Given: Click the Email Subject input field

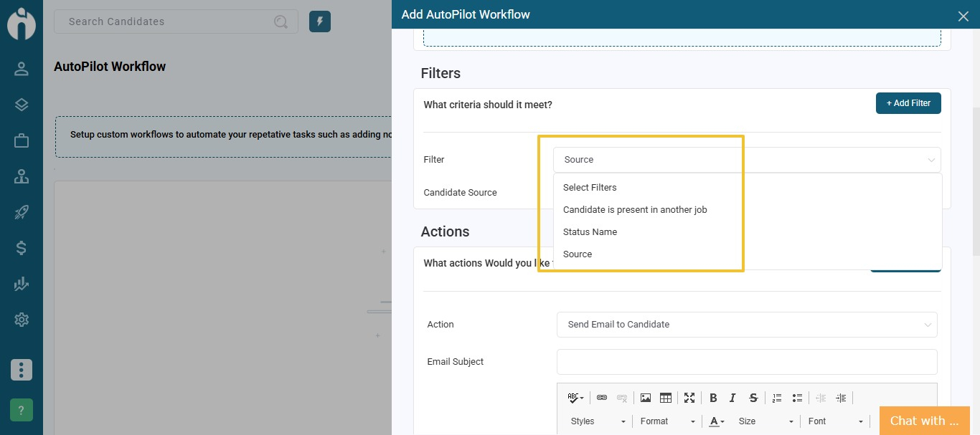Looking at the screenshot, I should (x=746, y=362).
